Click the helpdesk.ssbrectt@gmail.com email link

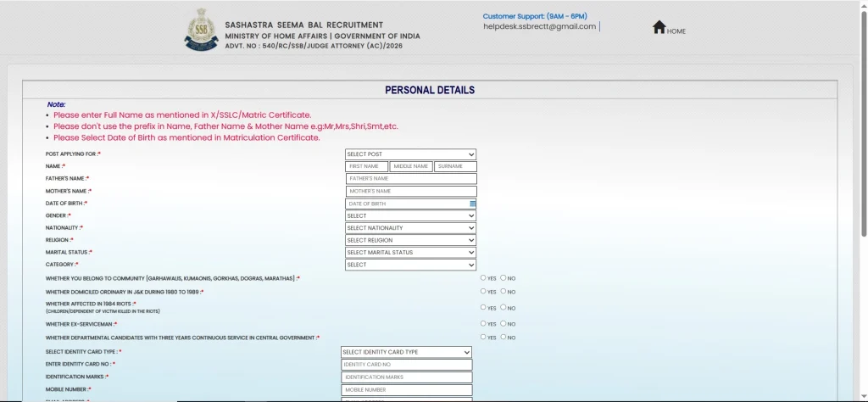click(x=539, y=26)
